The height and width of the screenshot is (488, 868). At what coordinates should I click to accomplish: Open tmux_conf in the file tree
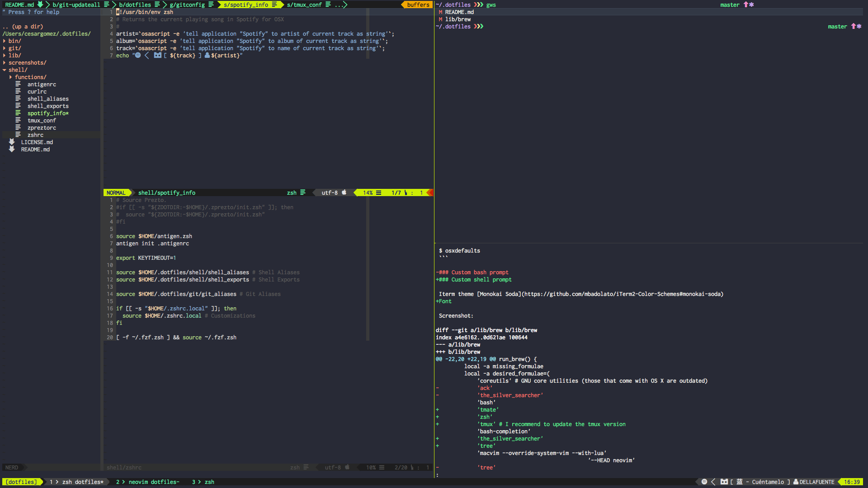(x=42, y=120)
